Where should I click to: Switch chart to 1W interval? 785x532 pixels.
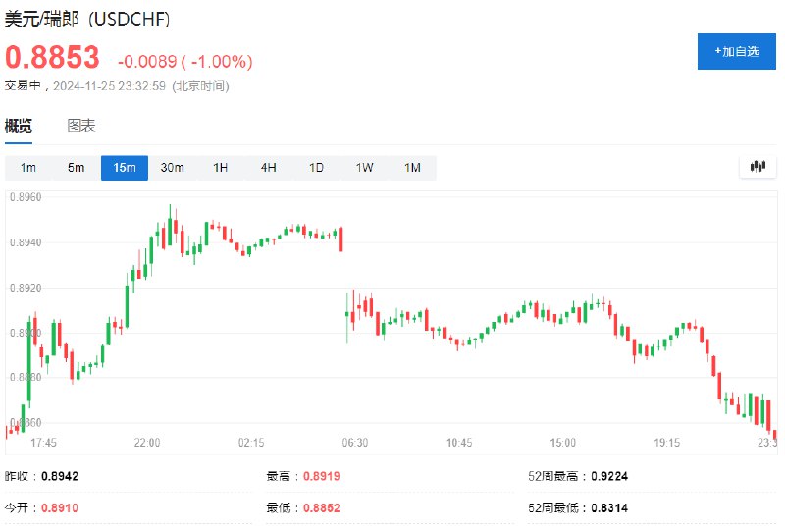tap(364, 168)
